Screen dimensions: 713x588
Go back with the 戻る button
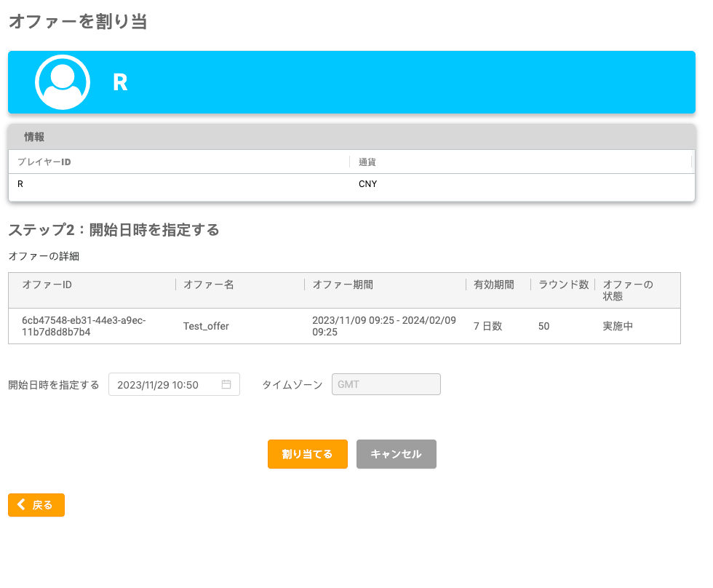[36, 505]
